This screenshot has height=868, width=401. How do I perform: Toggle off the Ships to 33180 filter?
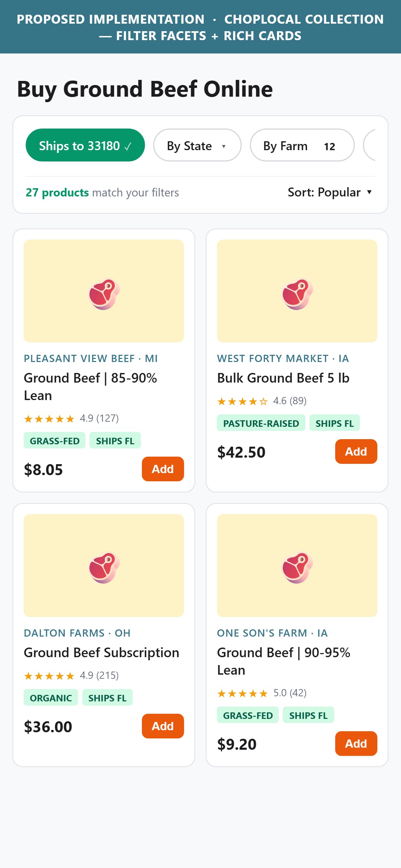(x=85, y=145)
